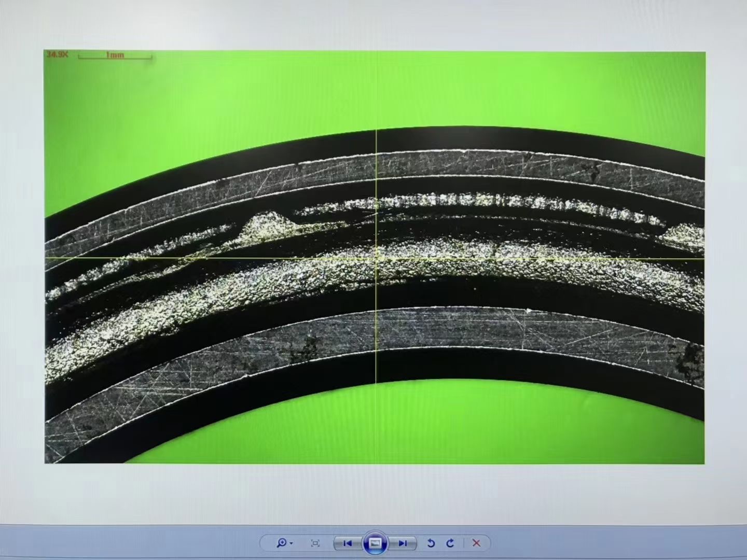Fit image to actual size
747x560 pixels.
coord(315,543)
